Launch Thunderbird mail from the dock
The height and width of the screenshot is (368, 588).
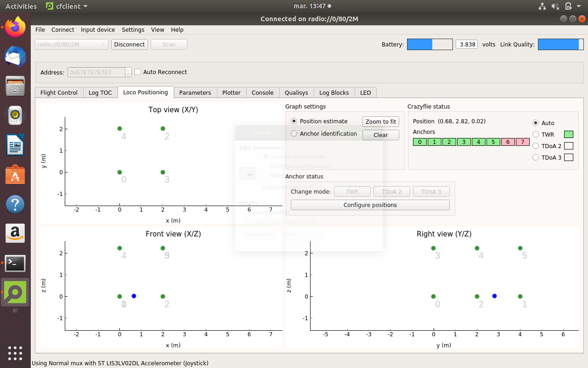pyautogui.click(x=15, y=57)
